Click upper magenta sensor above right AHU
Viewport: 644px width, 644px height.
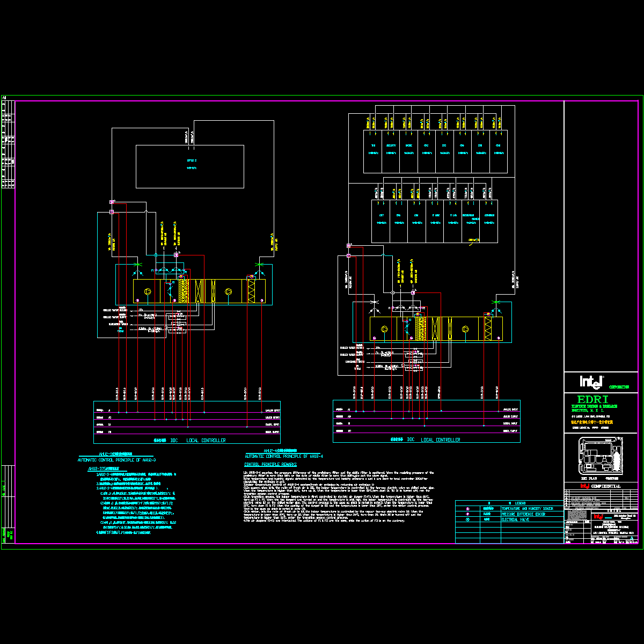(349, 246)
